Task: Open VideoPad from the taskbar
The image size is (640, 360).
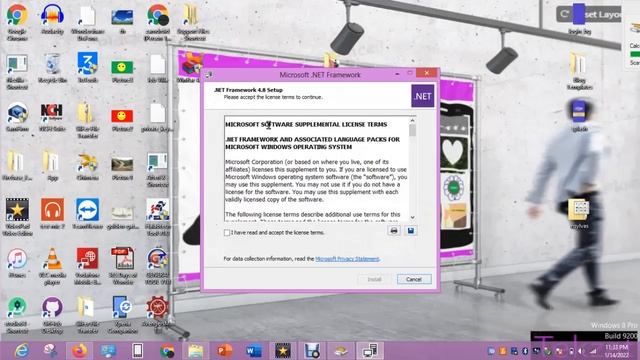Action: [282, 351]
